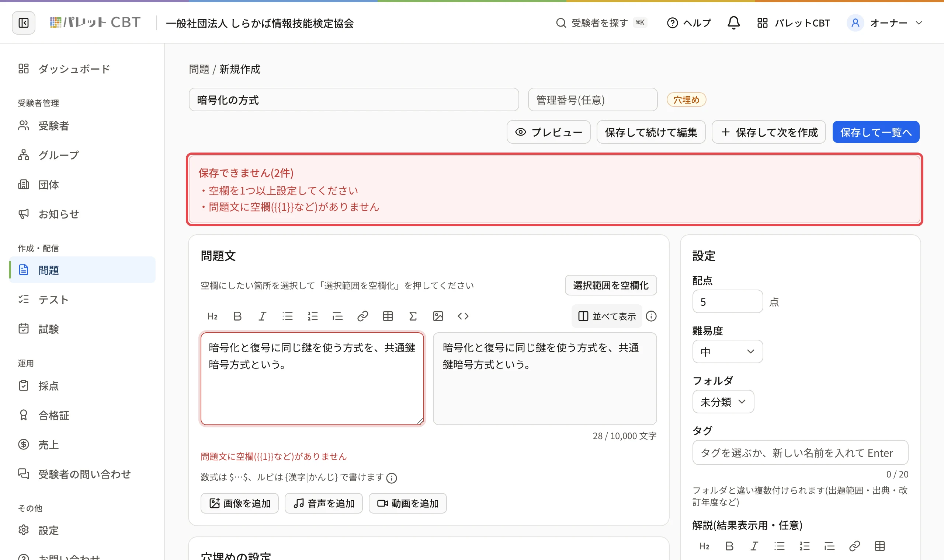Click 保存して次を作成
This screenshot has width=944, height=560.
(768, 132)
